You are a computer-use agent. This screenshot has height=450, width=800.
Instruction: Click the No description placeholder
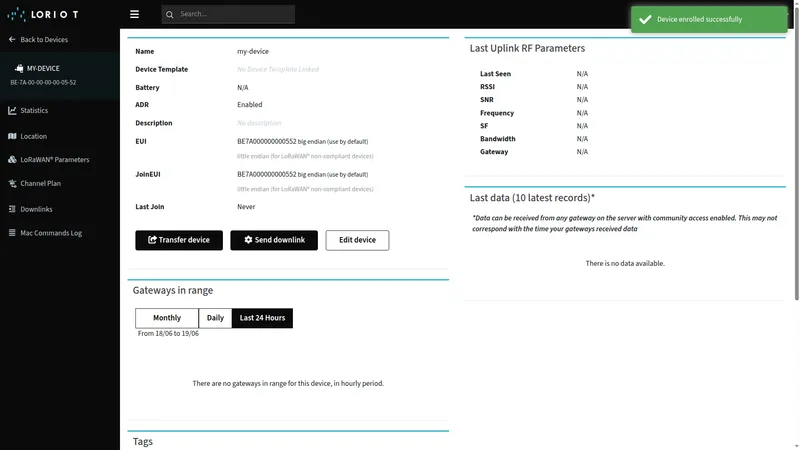pyautogui.click(x=259, y=123)
